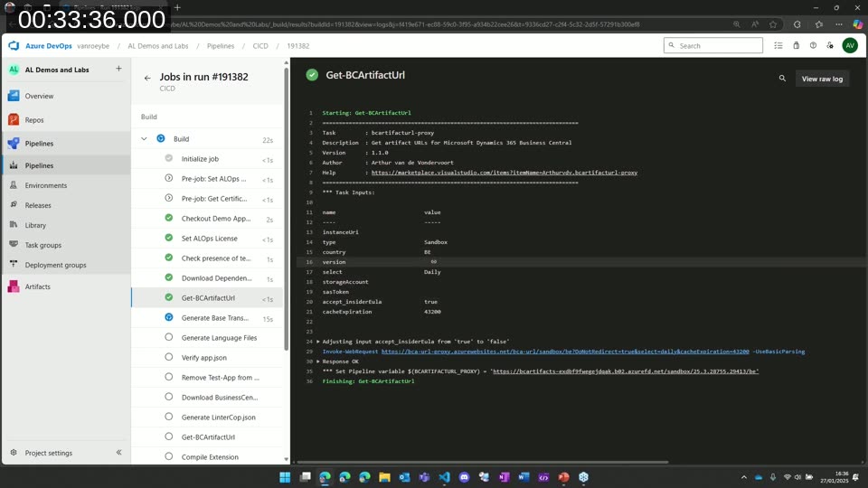Select the Download BusinessCen... step
Viewport: 868px width, 488px height.
(208, 398)
